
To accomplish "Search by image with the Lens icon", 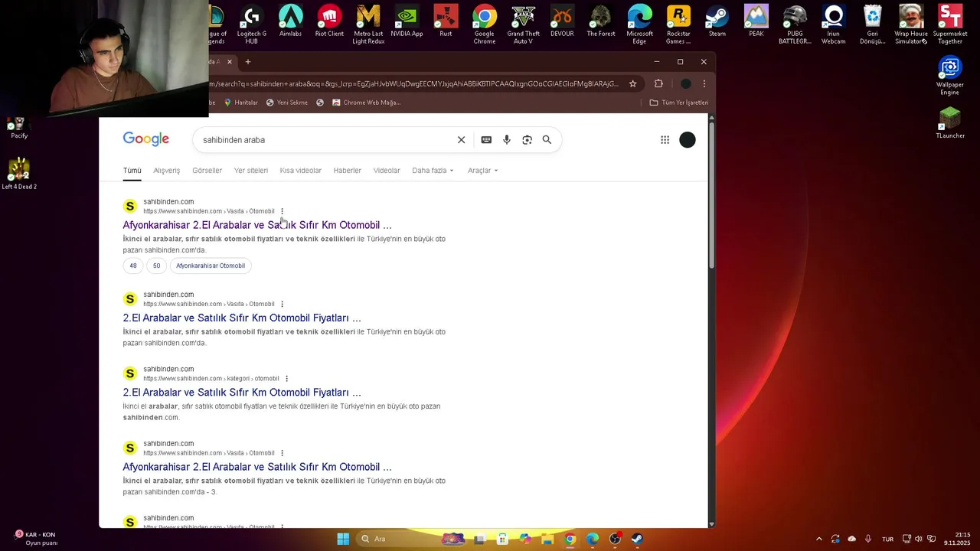I will [x=527, y=140].
